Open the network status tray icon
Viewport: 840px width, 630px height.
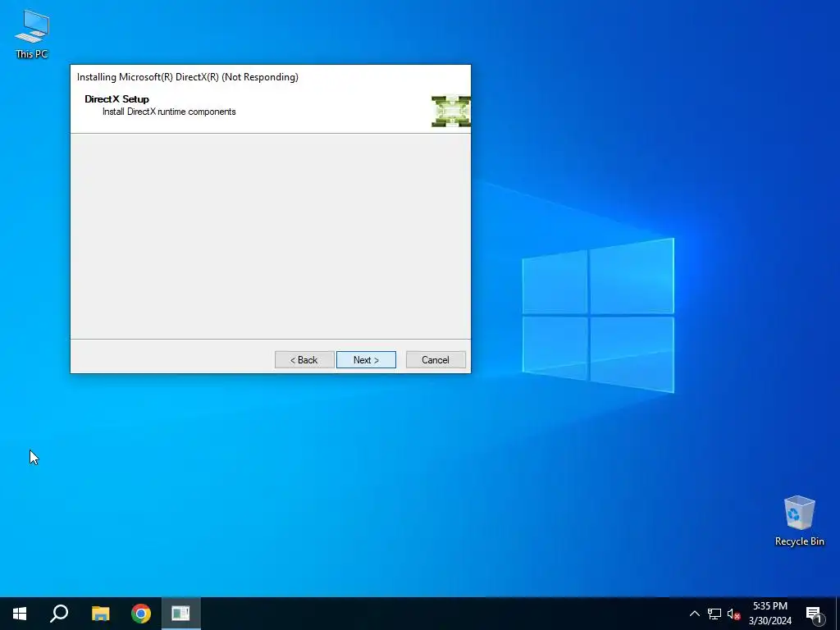(x=714, y=614)
